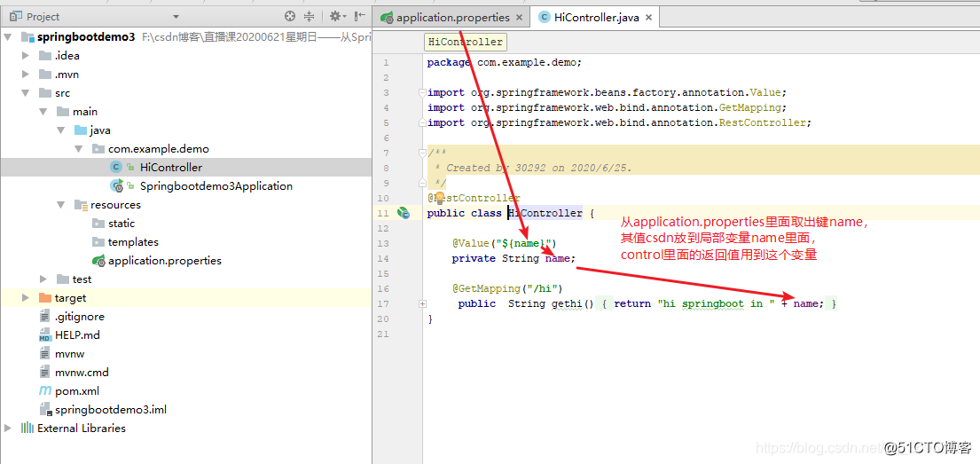Collapse the java folder

point(60,130)
